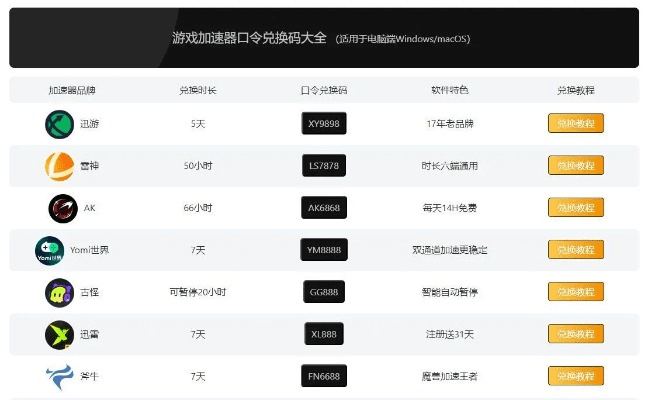Viewport: 648px width, 400px height.
Task: Click the AK accelerator logo icon
Action: 63,208
